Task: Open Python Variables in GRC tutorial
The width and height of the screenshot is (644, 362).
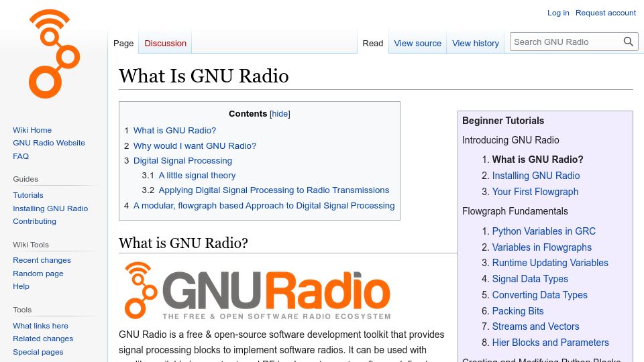Action: (544, 231)
